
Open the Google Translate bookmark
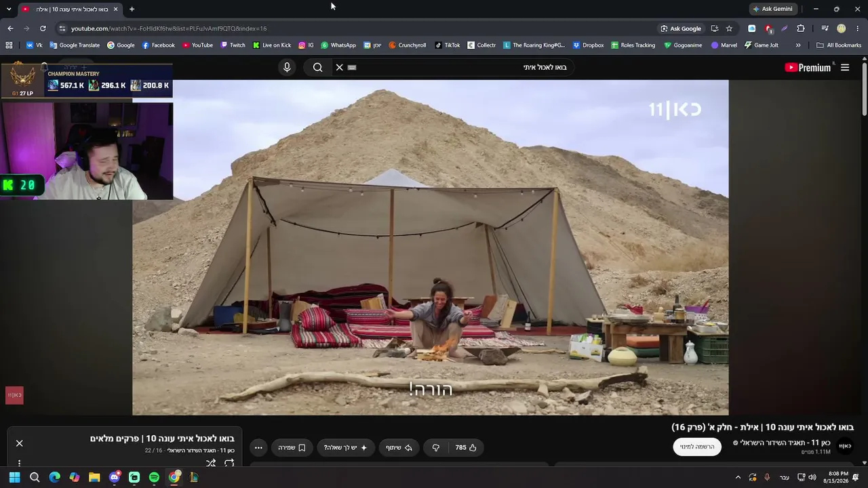(x=75, y=45)
